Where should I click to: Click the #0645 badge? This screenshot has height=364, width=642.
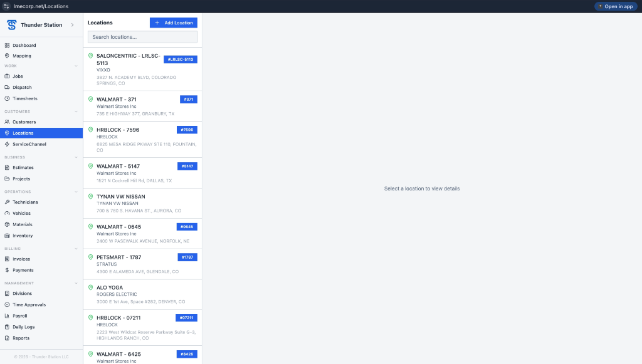tap(187, 227)
